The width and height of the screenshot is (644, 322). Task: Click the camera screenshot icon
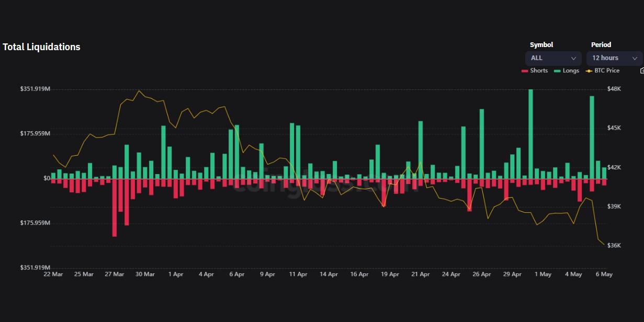point(641,71)
